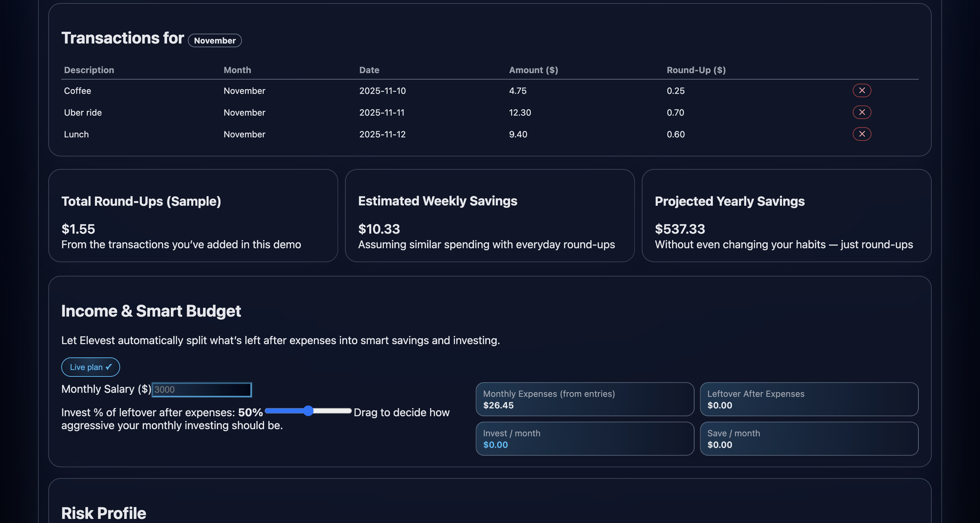The height and width of the screenshot is (523, 980).
Task: Delete the Coffee transaction
Action: (x=862, y=90)
